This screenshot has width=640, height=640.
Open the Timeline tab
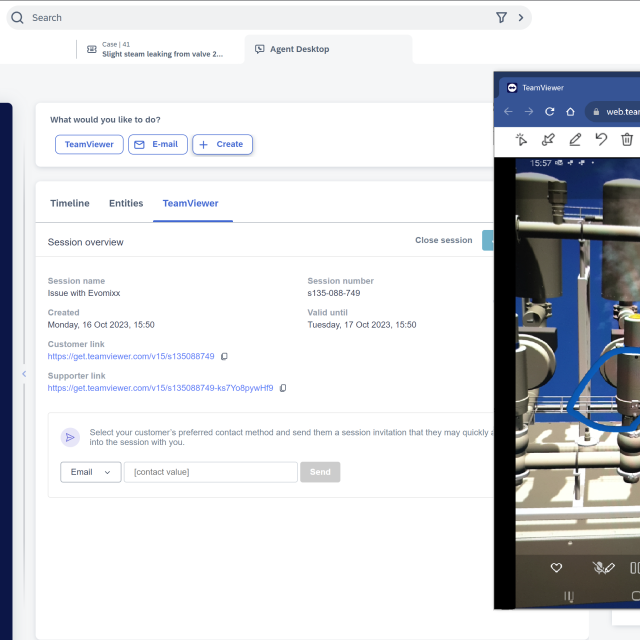click(70, 203)
